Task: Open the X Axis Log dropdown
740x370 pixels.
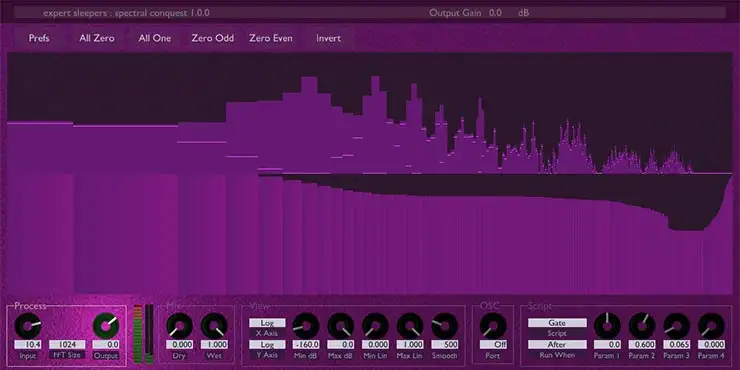Action: pos(267,323)
